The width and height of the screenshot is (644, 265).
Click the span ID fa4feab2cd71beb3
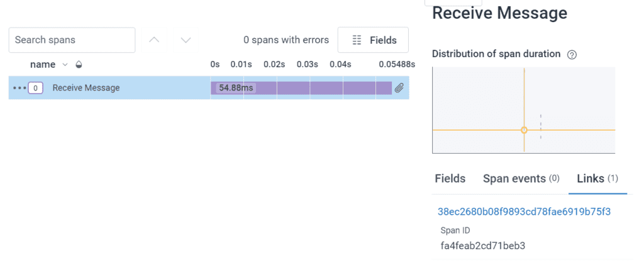click(x=483, y=246)
